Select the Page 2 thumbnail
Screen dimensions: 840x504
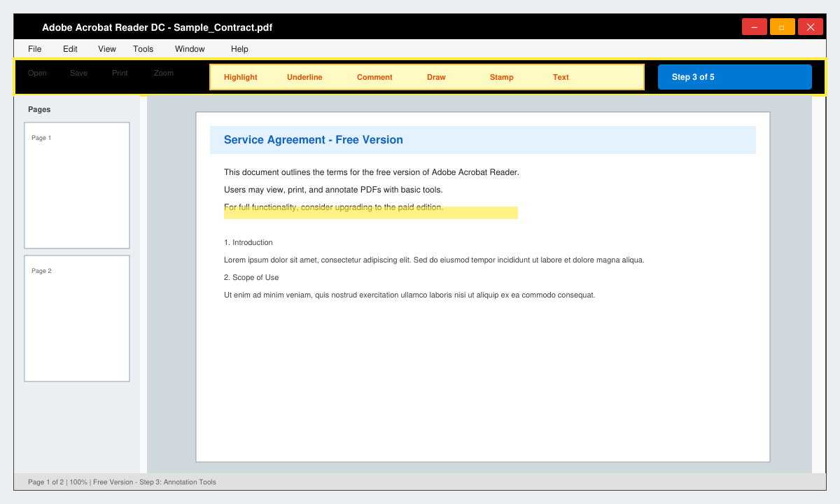point(77,318)
